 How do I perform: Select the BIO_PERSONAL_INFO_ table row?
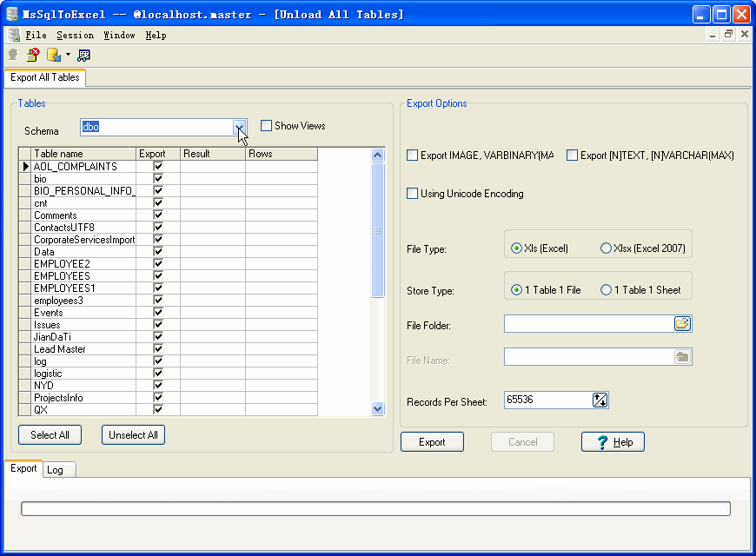coord(168,191)
